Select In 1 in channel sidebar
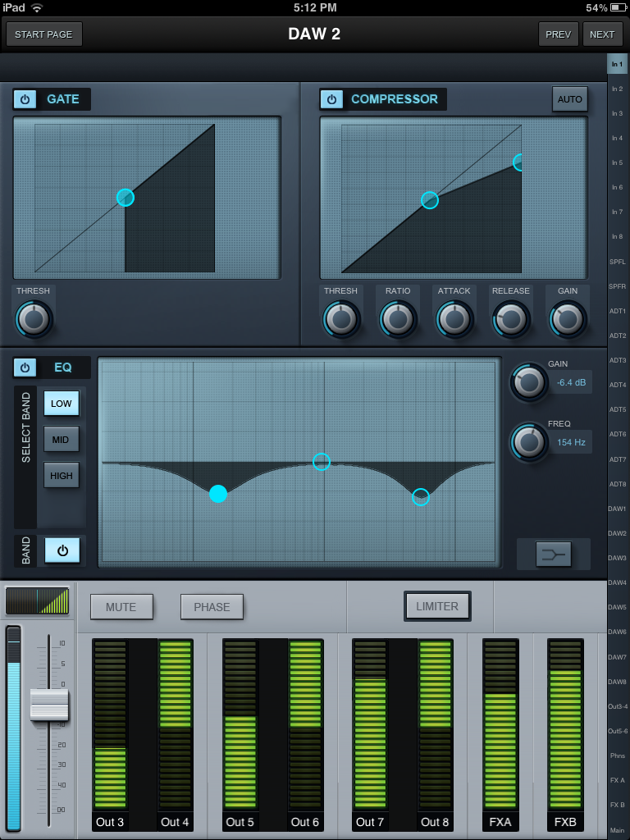The width and height of the screenshot is (630, 840). 617,64
